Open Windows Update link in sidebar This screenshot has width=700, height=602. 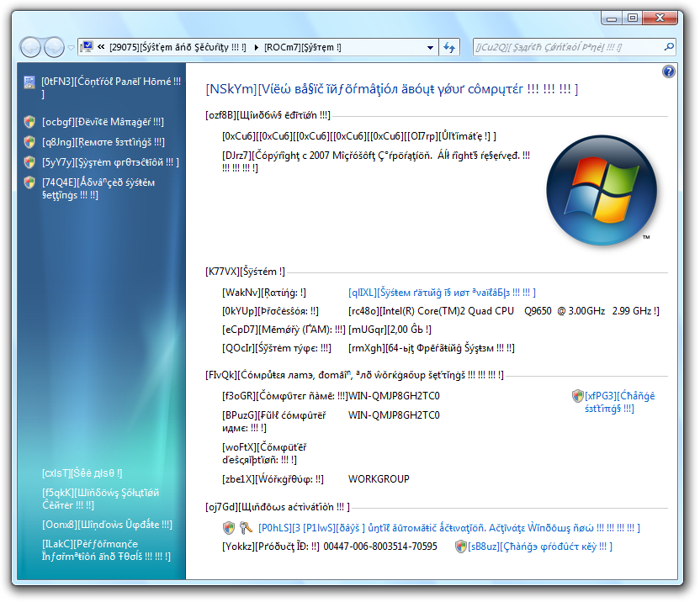coord(107,525)
